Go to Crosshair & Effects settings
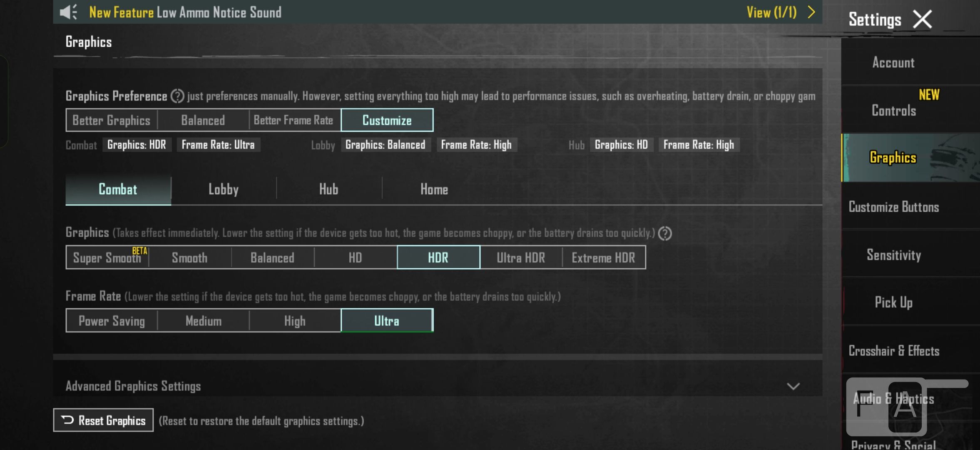This screenshot has width=980, height=450. 893,350
